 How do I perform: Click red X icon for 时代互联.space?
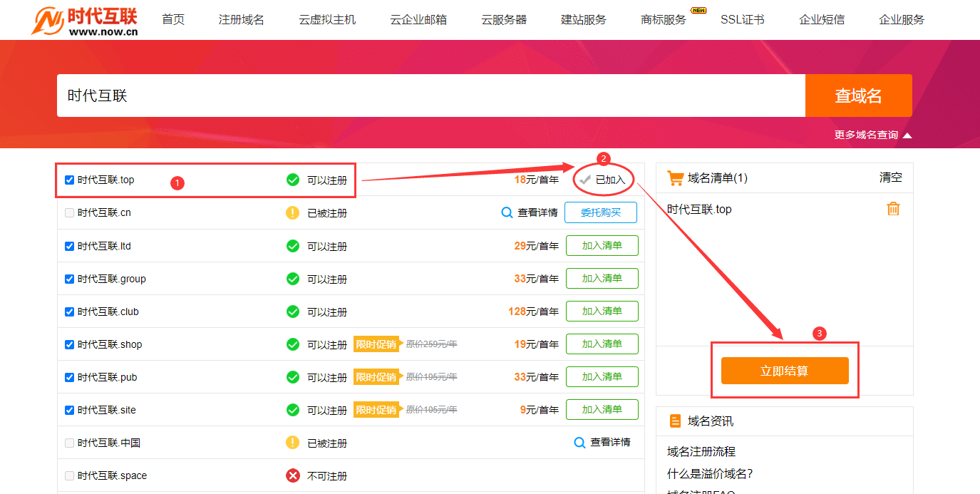292,475
